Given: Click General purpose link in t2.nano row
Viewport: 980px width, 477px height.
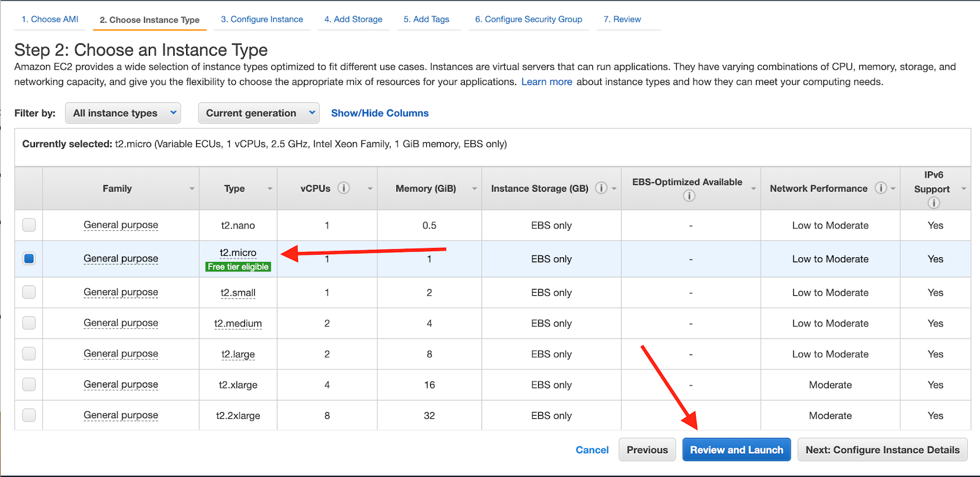Looking at the screenshot, I should tap(121, 225).
